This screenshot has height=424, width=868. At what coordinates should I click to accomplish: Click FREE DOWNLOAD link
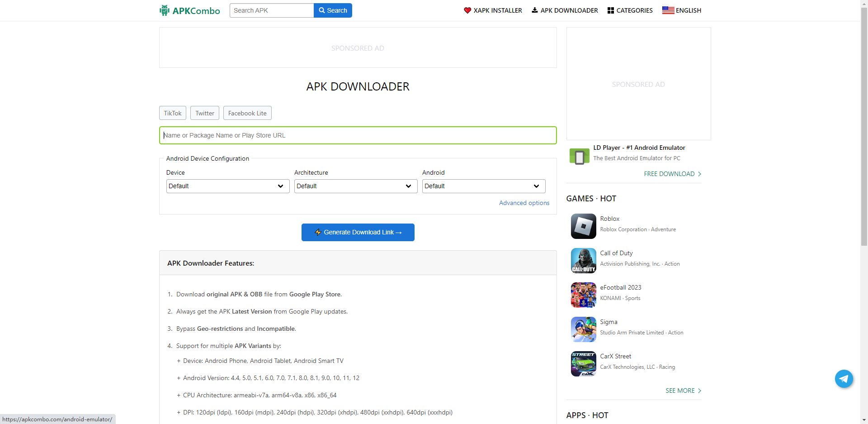pos(673,174)
